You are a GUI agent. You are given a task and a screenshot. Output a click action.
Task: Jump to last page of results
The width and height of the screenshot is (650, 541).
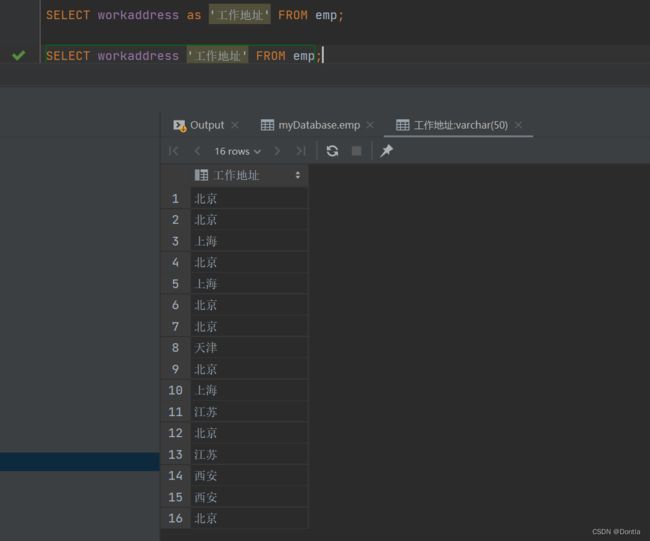coord(301,151)
